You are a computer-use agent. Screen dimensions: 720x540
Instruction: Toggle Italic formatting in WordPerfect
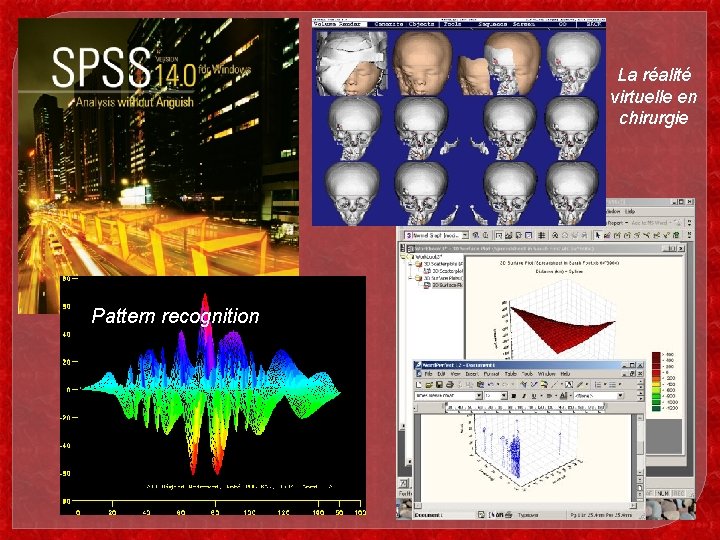523,396
